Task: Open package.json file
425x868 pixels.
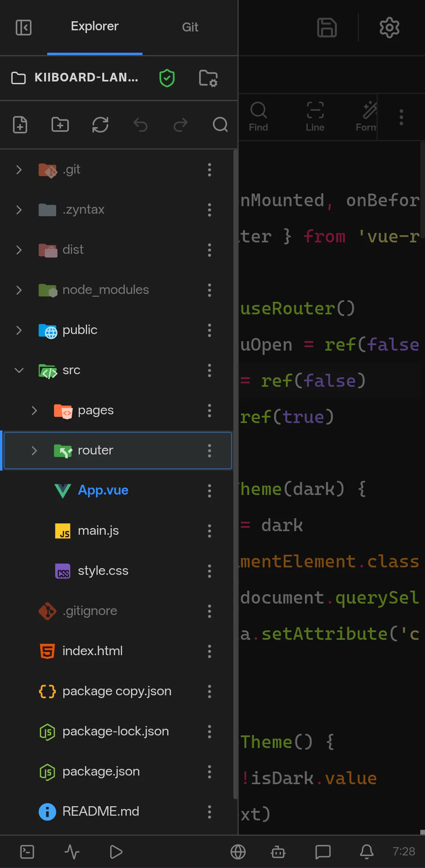Action: [117, 772]
